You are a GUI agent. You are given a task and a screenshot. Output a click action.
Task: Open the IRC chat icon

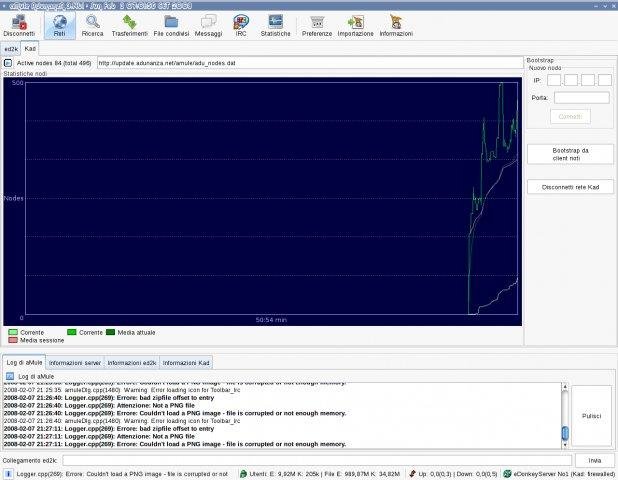[241, 25]
